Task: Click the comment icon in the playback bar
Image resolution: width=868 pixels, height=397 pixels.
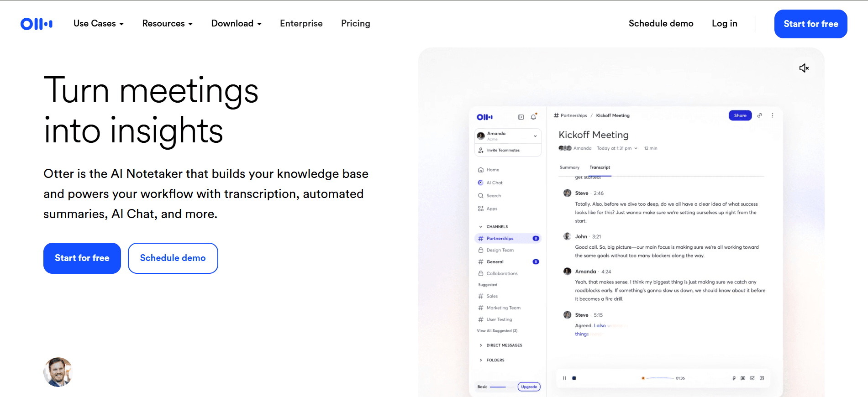Action: (x=743, y=378)
